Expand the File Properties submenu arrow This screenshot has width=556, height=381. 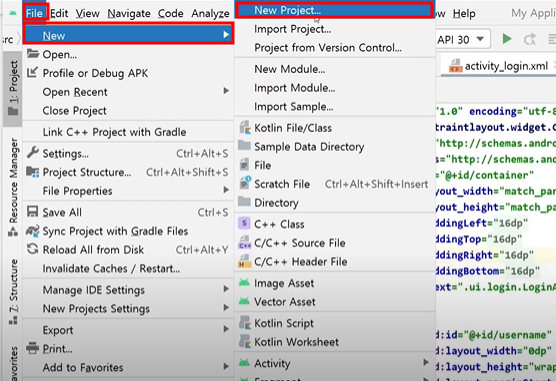[226, 190]
